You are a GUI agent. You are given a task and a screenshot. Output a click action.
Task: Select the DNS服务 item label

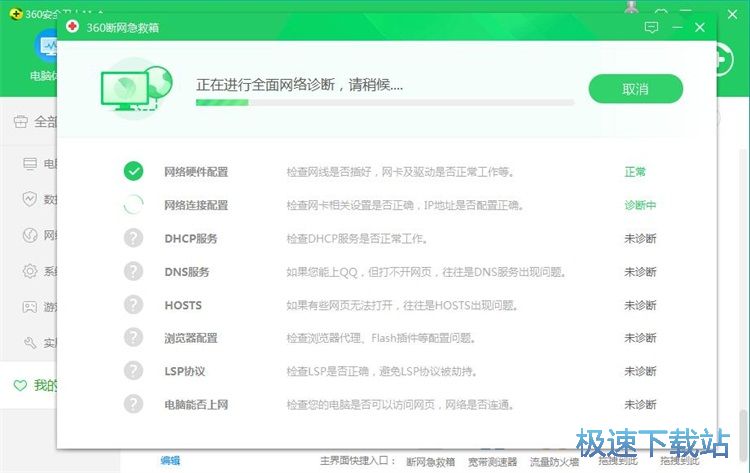click(x=187, y=272)
